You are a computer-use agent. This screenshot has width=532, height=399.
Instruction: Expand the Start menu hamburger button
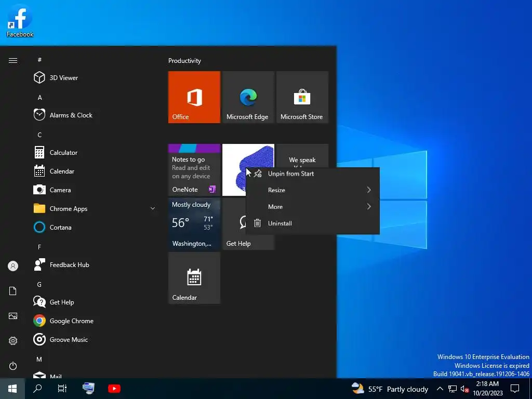[x=13, y=60]
